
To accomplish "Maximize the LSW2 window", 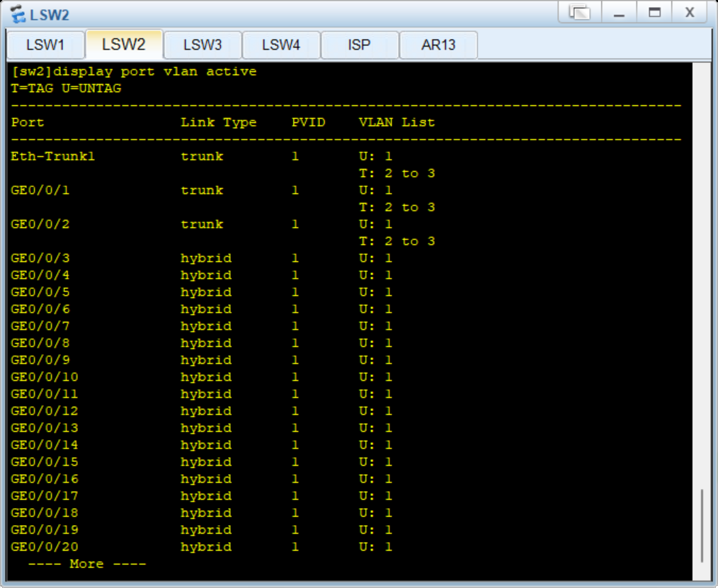I will (x=655, y=12).
